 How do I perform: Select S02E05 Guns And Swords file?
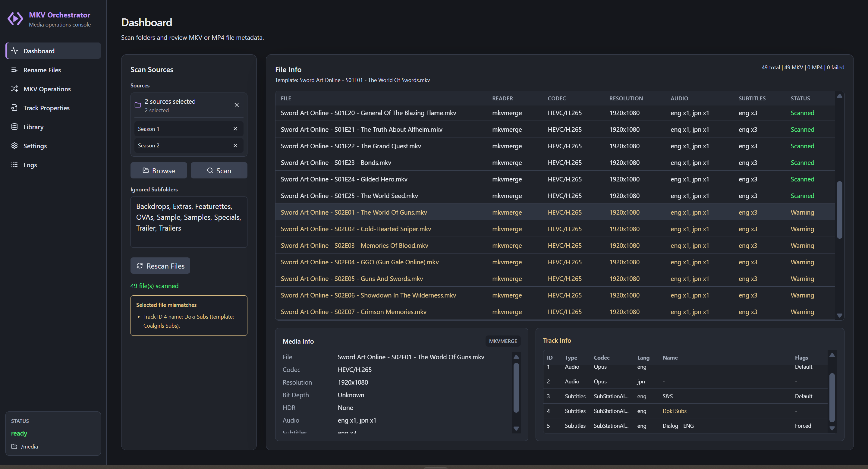click(x=555, y=278)
